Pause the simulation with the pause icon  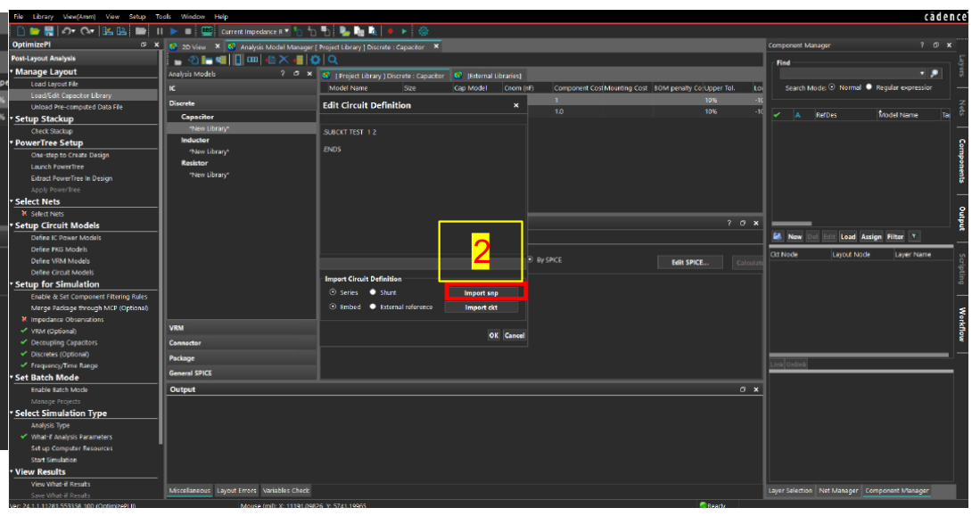coord(160,31)
